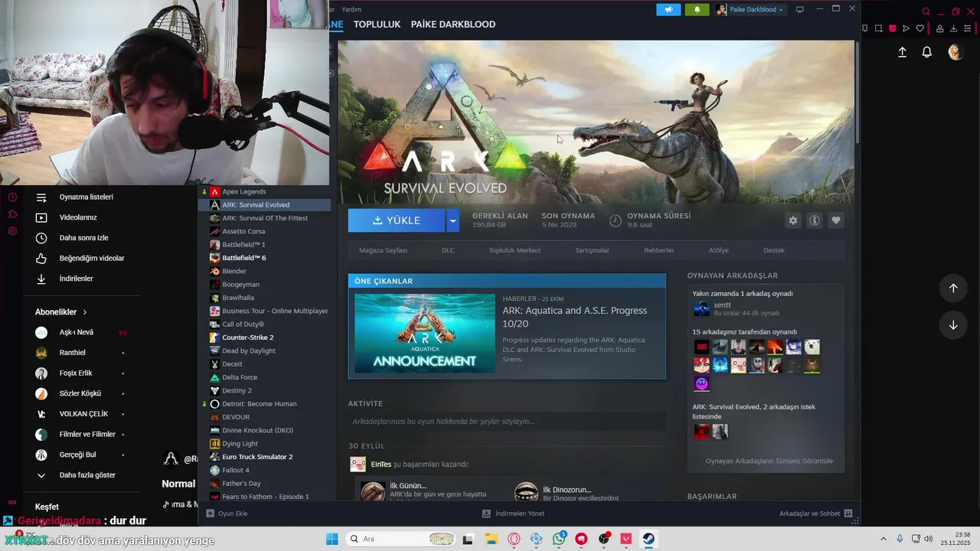980x551 pixels.
Task: Open ARK: Aquatica and A.S.E. Progress news
Action: pyautogui.click(x=575, y=316)
